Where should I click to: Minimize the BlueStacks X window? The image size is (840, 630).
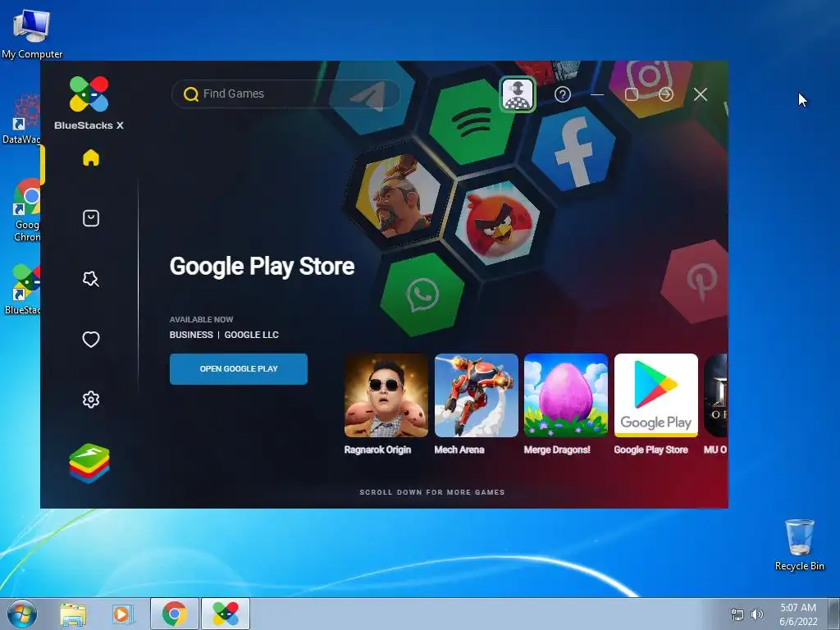597,95
